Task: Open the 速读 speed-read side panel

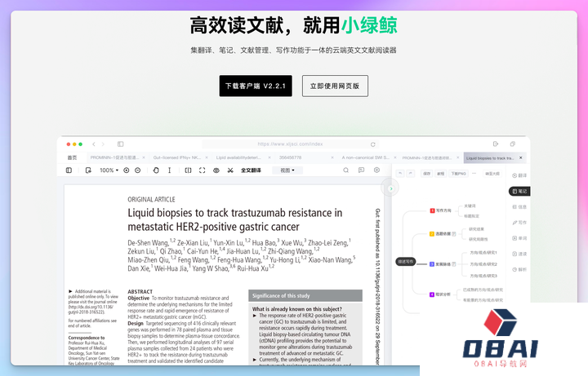Action: pos(519,254)
